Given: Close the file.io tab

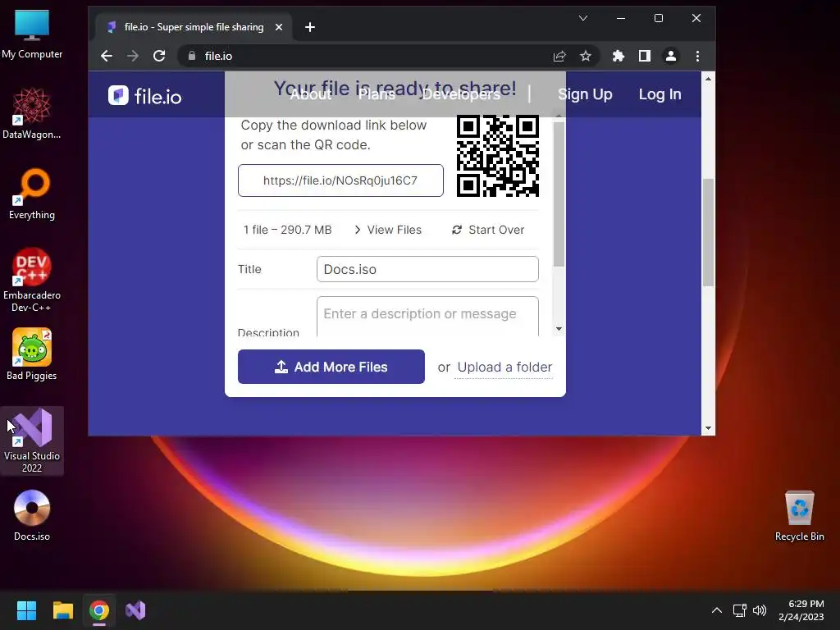Looking at the screenshot, I should (x=279, y=27).
